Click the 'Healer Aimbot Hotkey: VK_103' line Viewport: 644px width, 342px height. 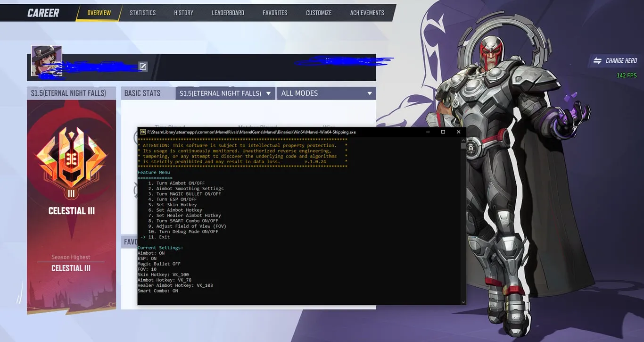tap(175, 285)
